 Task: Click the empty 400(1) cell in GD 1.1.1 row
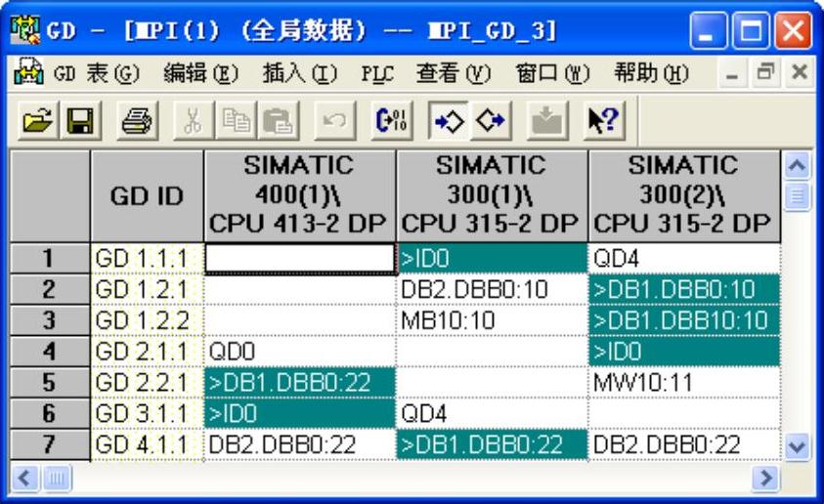(299, 258)
